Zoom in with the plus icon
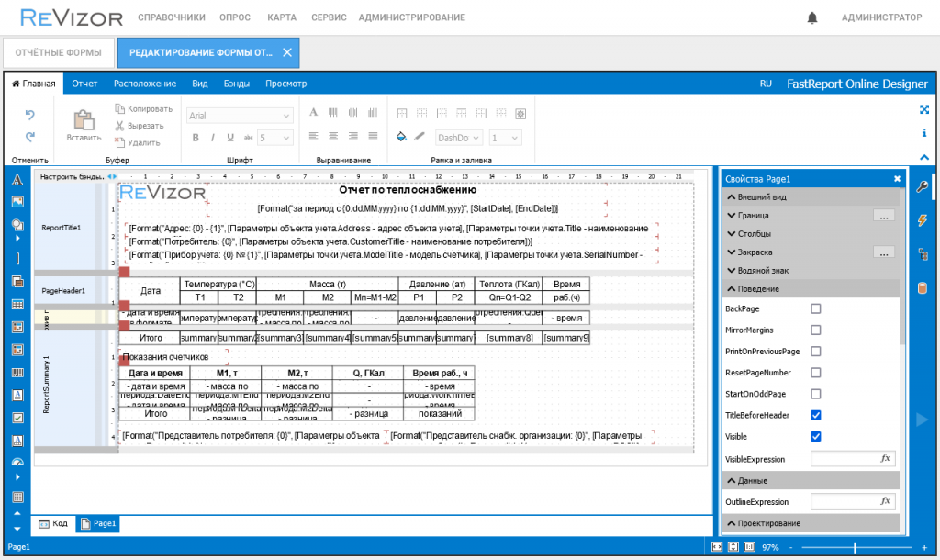 coord(924,547)
